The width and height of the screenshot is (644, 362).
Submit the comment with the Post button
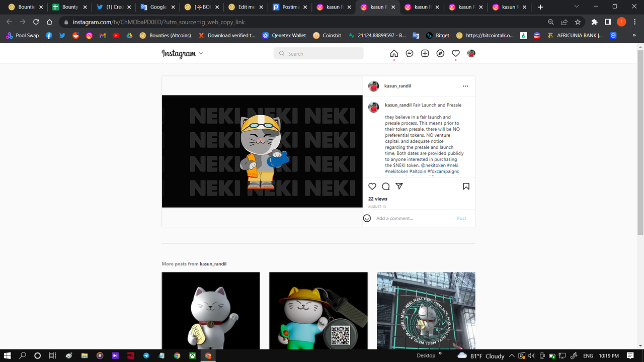(461, 218)
